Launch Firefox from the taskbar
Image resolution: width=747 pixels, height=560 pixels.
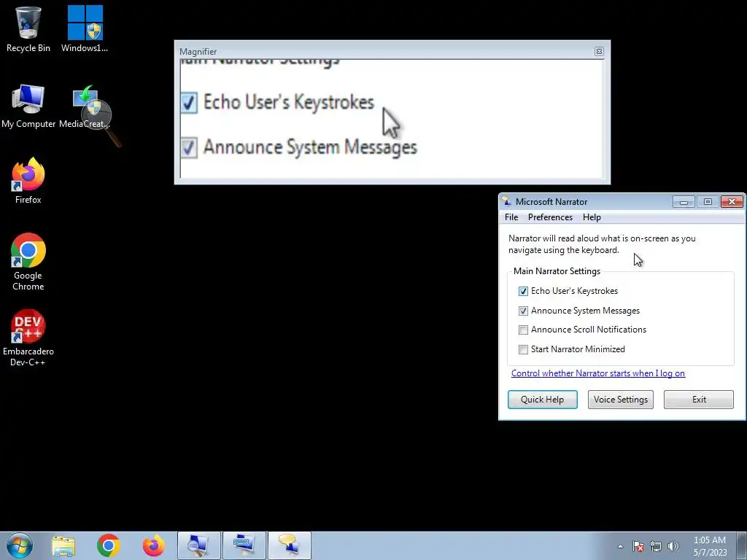pos(153,545)
